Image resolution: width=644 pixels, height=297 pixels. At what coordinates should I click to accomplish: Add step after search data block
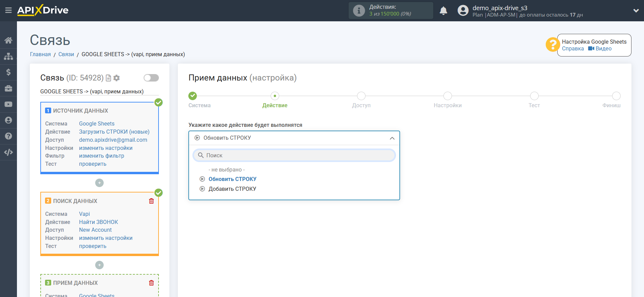(99, 265)
